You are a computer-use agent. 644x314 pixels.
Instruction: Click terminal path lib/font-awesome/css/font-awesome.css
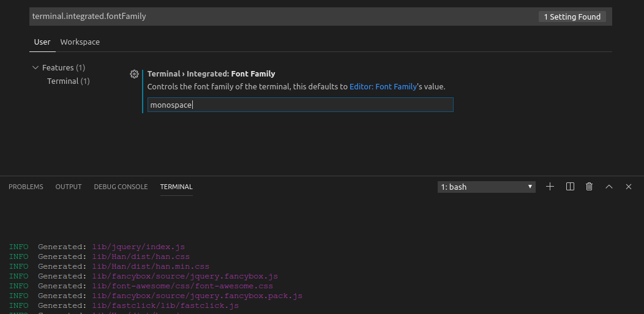click(183, 286)
